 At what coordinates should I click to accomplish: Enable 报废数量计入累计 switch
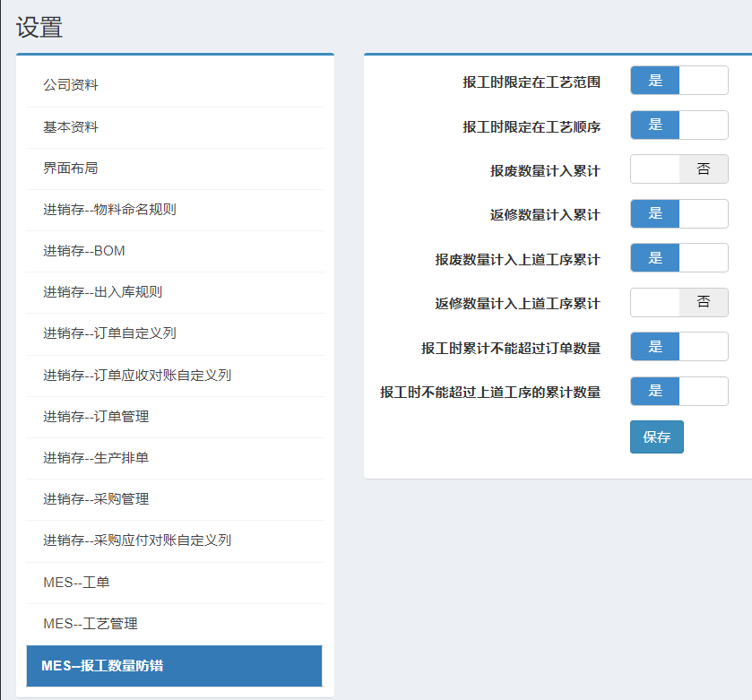tap(679, 169)
